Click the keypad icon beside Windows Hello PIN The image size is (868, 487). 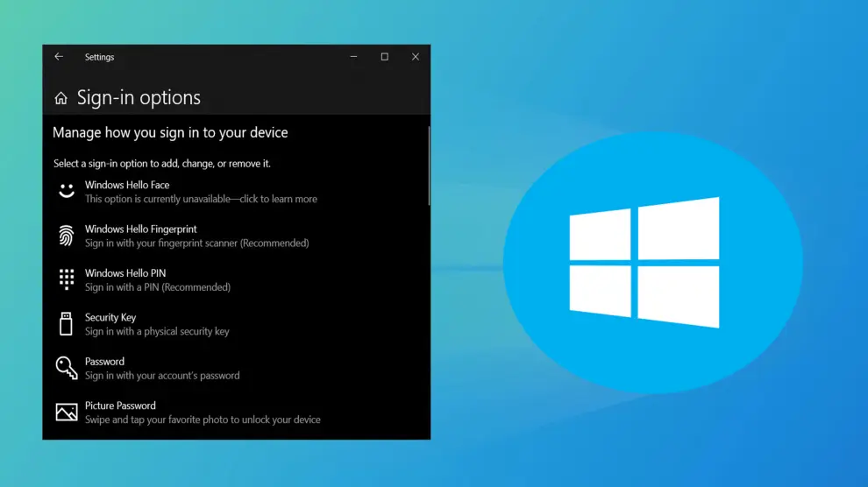[67, 279]
